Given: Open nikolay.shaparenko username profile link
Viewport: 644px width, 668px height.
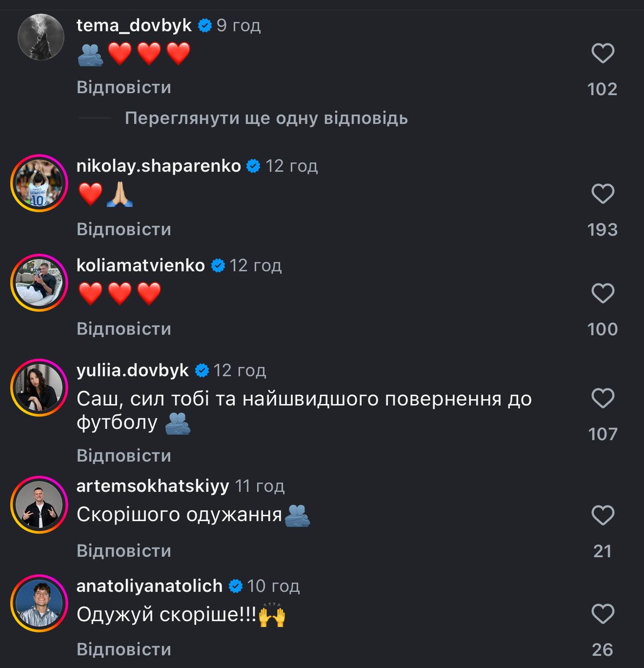Looking at the screenshot, I should click(159, 166).
